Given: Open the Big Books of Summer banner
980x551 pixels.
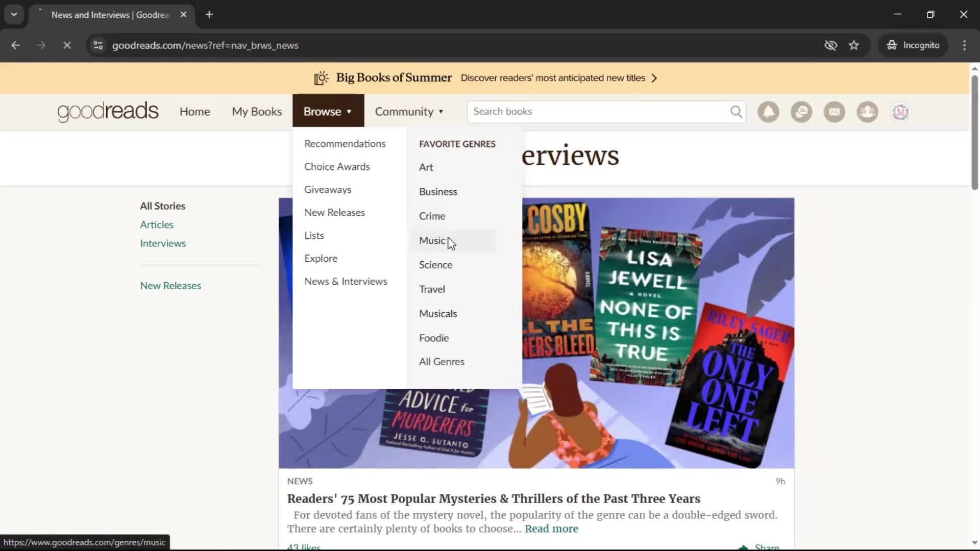Looking at the screenshot, I should click(485, 78).
